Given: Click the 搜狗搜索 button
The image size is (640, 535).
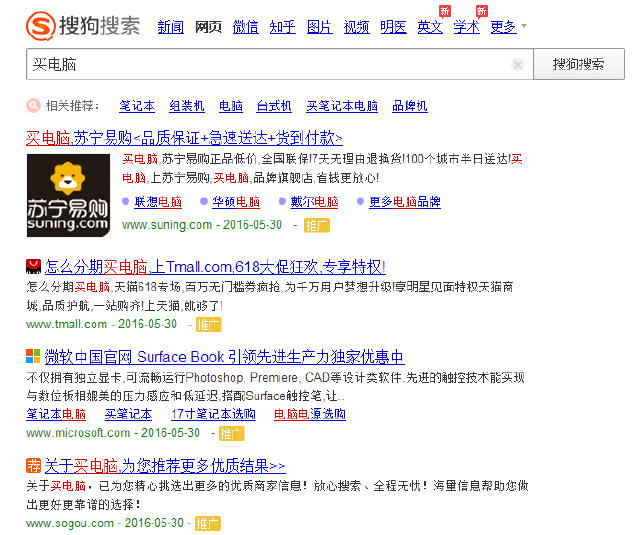Looking at the screenshot, I should (x=579, y=64).
